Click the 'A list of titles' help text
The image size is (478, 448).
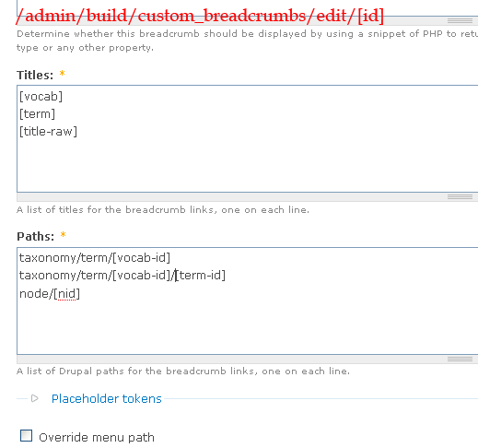163,210
